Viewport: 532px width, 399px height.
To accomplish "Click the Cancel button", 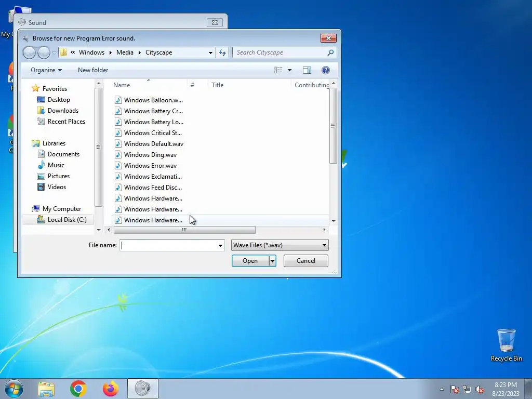I will pos(305,261).
